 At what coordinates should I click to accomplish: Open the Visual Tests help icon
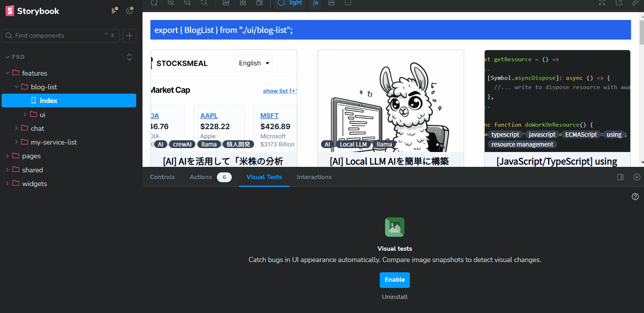pos(635,197)
